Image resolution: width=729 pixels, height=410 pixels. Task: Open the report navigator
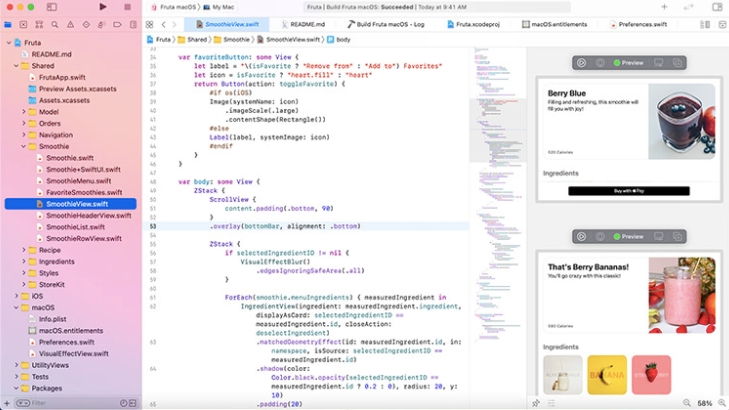(133, 25)
